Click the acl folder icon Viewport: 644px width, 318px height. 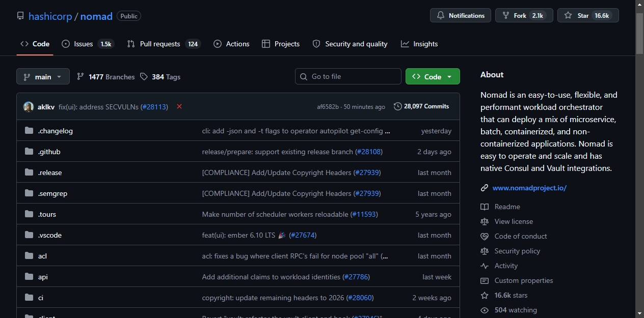click(x=29, y=256)
